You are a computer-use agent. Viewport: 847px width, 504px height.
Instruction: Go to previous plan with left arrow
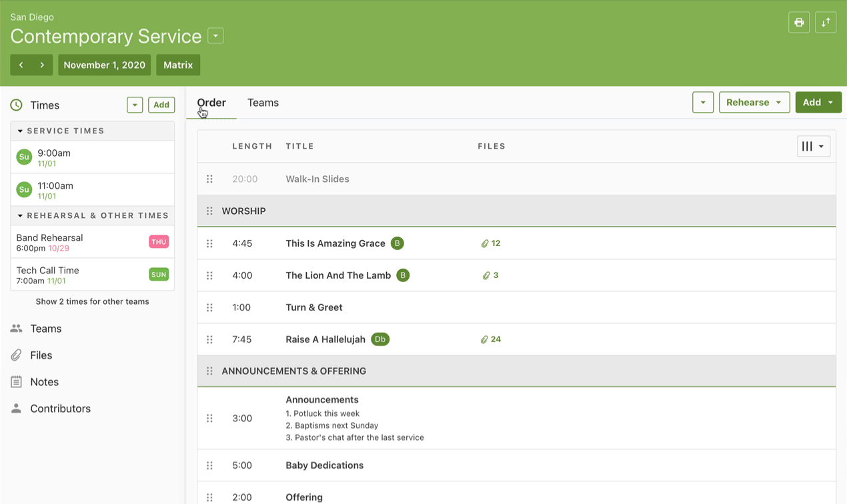[21, 65]
